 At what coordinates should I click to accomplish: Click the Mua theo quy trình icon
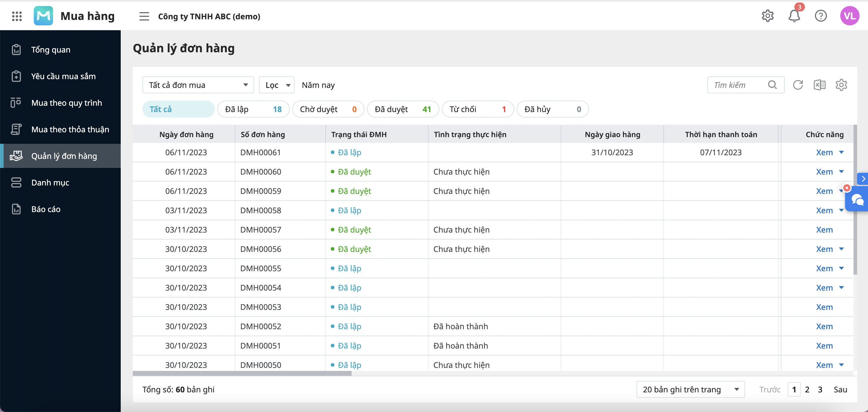[x=16, y=103]
